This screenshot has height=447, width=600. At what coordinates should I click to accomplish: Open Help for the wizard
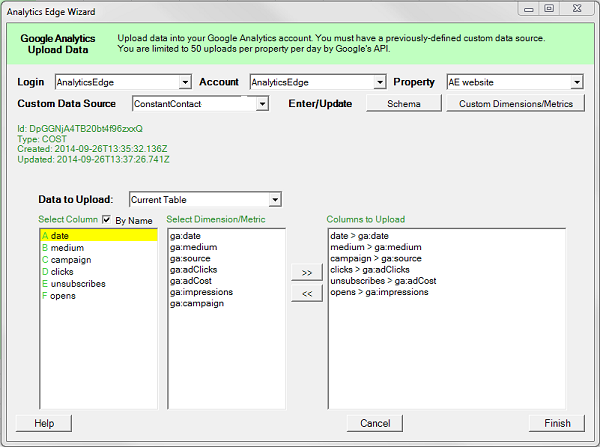point(44,423)
